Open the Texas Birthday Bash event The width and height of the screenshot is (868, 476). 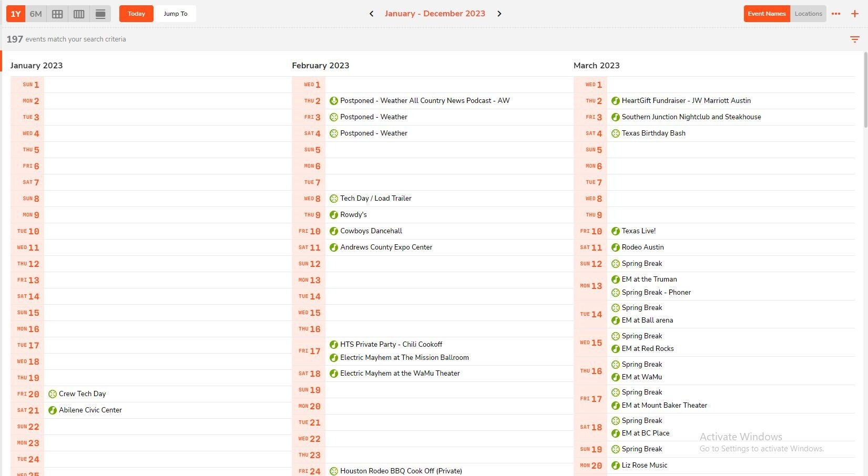click(x=653, y=133)
